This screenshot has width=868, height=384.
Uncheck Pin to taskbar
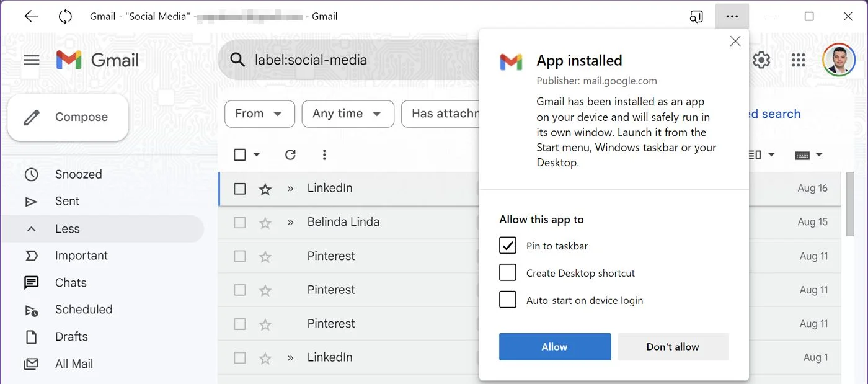(507, 245)
